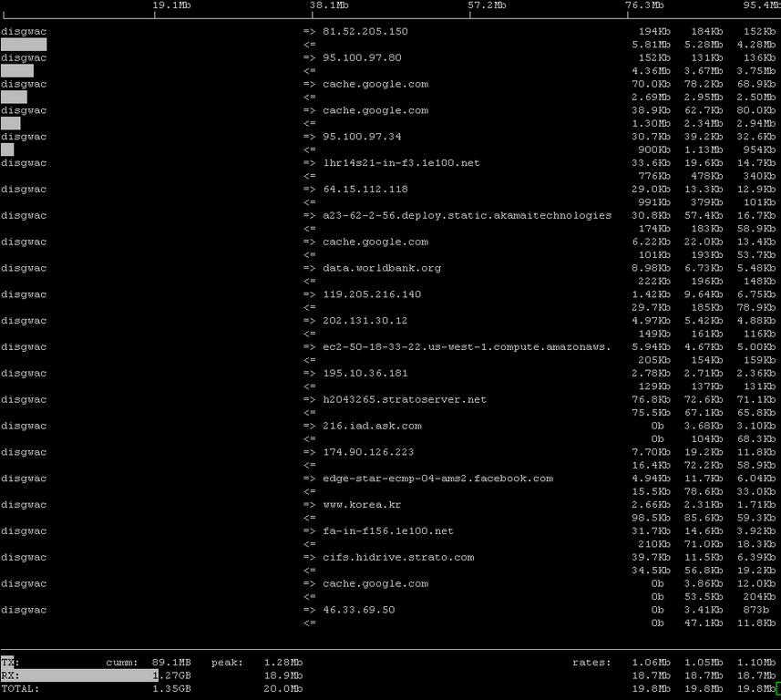Click the fa-in-f156.1e100.net host entry
Screen dimensions: 781x700
click(x=388, y=531)
